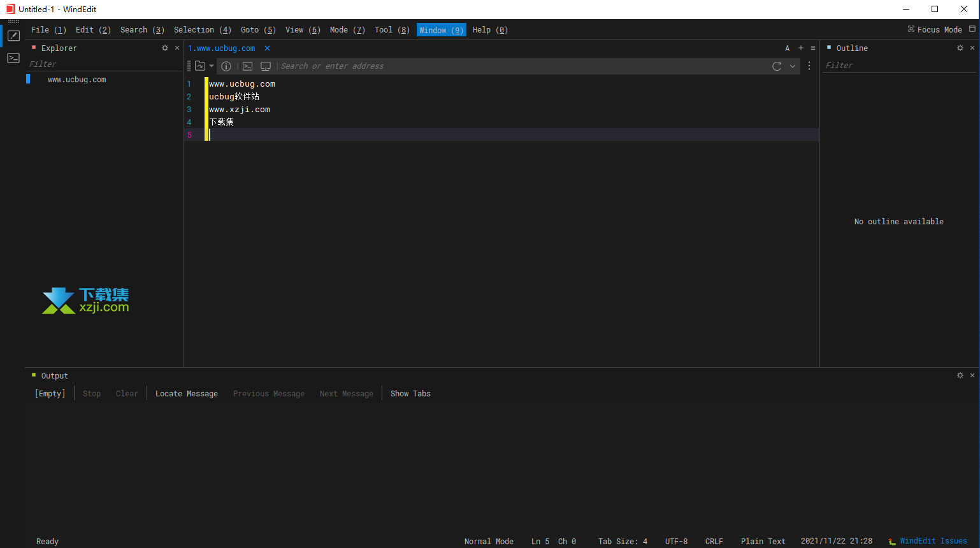Open the Selection (4) menu
Viewport: 980px width, 548px height.
pos(203,30)
